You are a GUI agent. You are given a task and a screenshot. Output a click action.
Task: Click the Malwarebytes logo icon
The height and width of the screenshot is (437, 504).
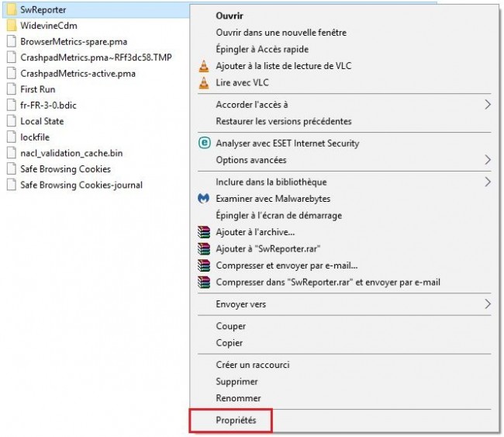pyautogui.click(x=204, y=199)
